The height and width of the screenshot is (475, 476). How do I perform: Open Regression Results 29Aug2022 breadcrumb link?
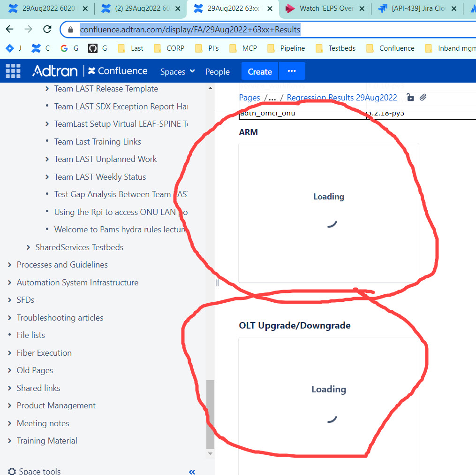pos(342,98)
